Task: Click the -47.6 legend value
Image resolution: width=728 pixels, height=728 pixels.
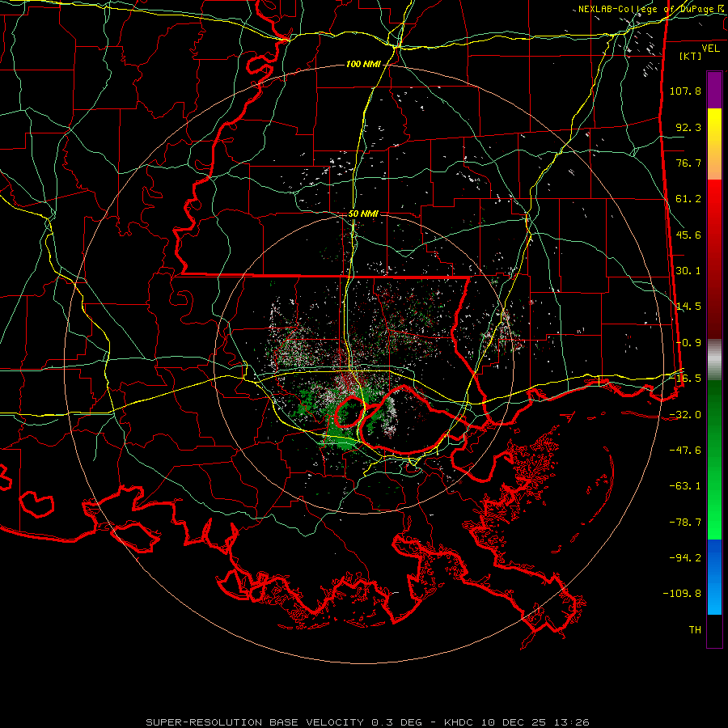Action: (x=685, y=451)
